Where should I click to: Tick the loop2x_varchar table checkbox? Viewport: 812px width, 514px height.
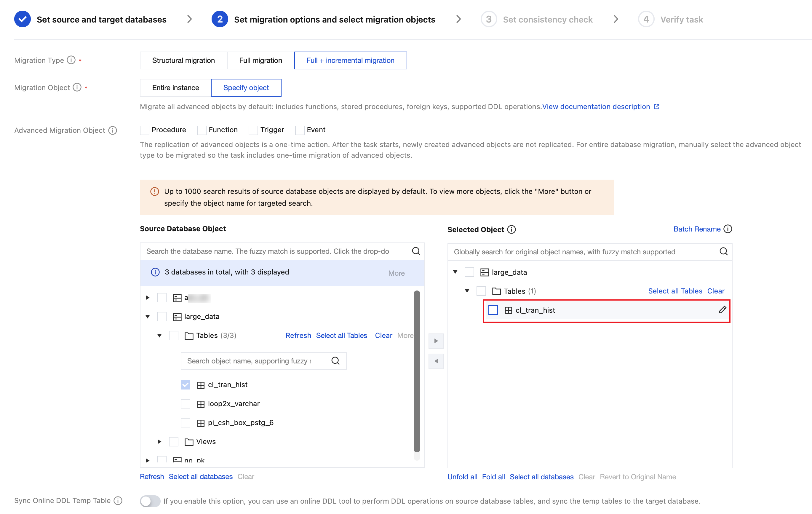pyautogui.click(x=186, y=403)
